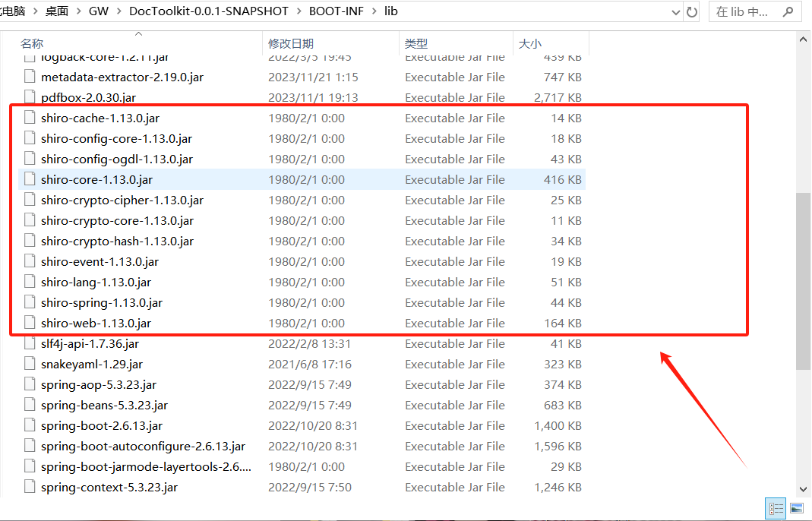Click the file icon of pdfbox-2.0.30.jar

(30, 97)
